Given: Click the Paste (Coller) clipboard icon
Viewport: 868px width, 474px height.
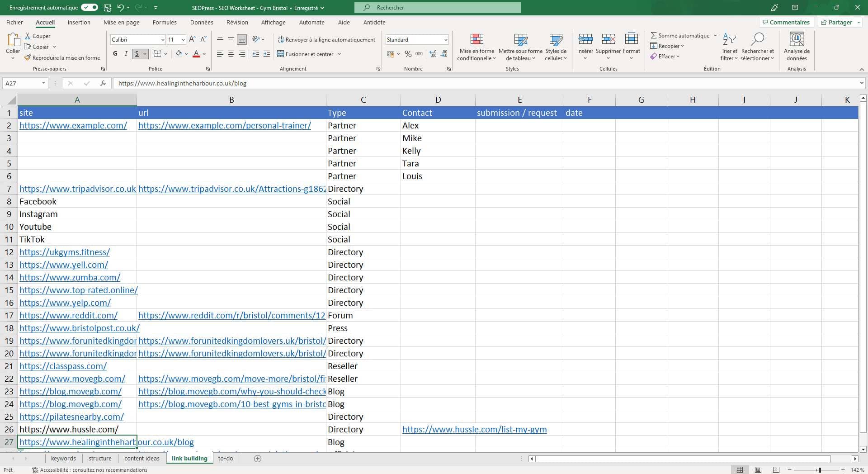Looking at the screenshot, I should (13, 40).
